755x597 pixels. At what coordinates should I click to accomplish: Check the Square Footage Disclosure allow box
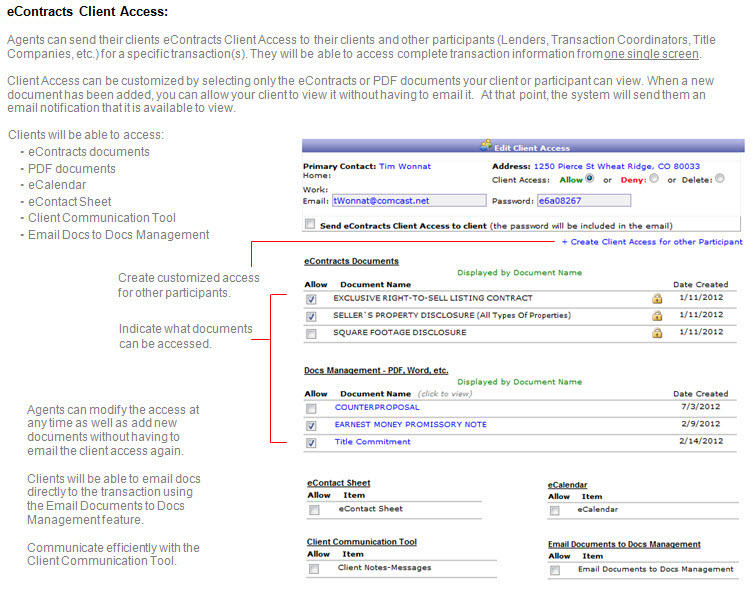pos(312,333)
